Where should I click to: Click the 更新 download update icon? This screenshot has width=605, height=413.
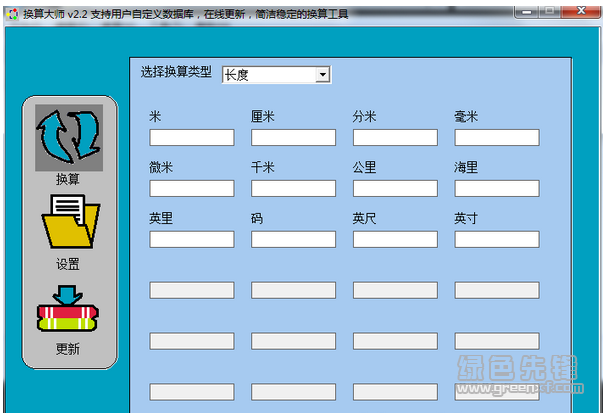(68, 308)
